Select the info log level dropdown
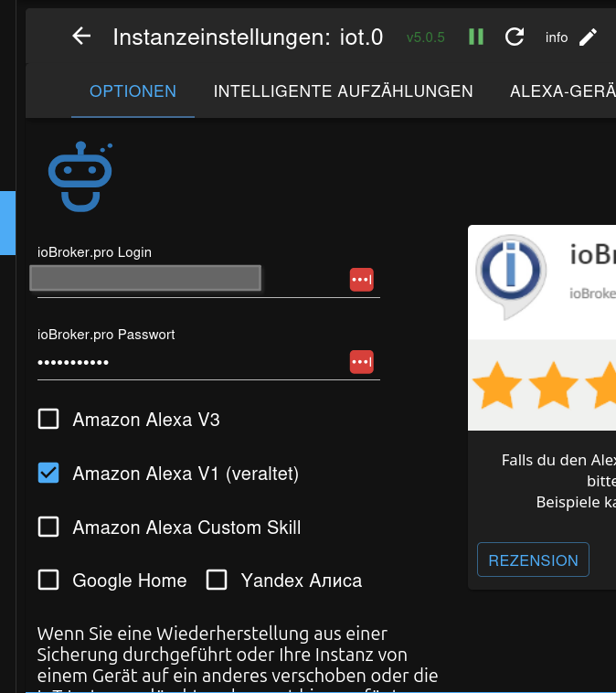Viewport: 616px width, 693px height. point(557,37)
